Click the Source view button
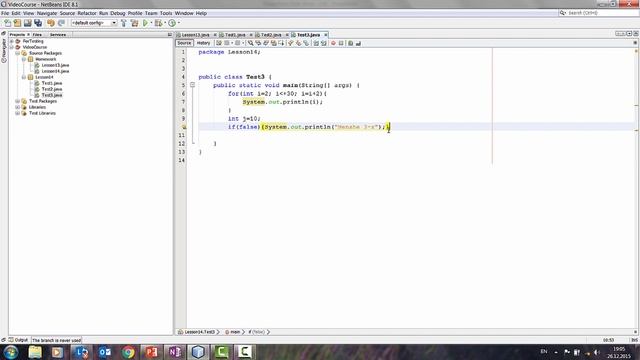640x360 pixels. 184,43
